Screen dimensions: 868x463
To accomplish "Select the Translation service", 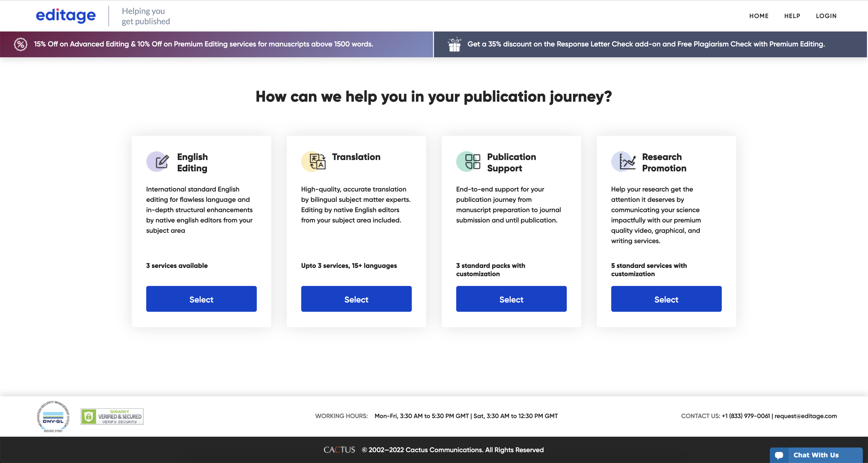I will 357,299.
